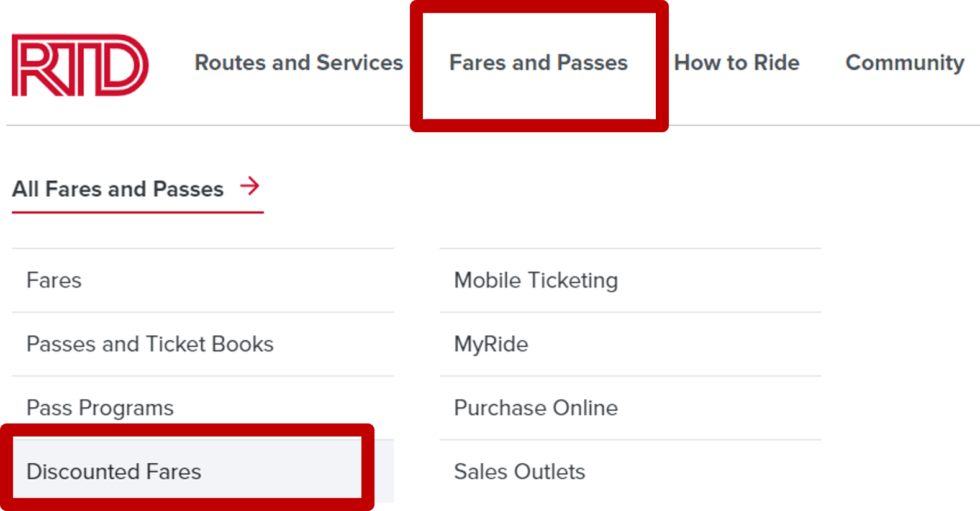This screenshot has height=511, width=980.
Task: Select the Fares and Passes menu
Action: pos(538,63)
